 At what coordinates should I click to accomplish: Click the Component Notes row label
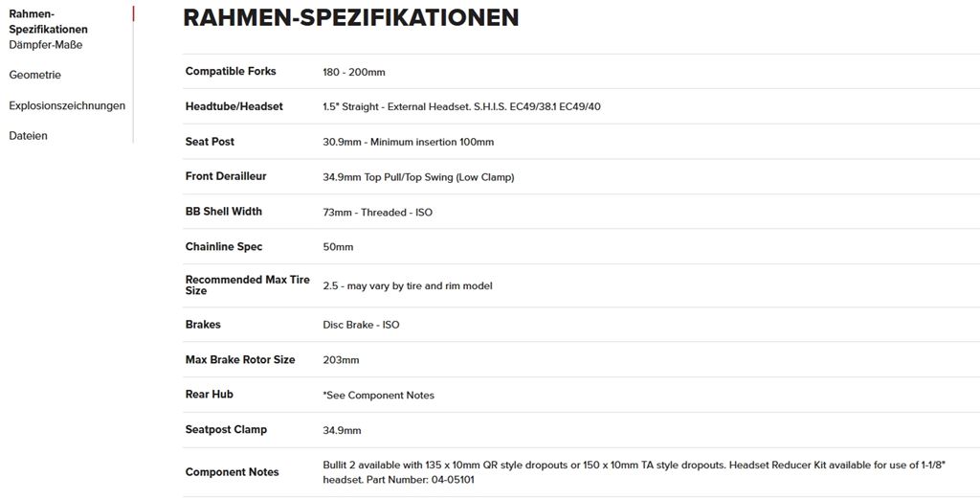click(233, 472)
